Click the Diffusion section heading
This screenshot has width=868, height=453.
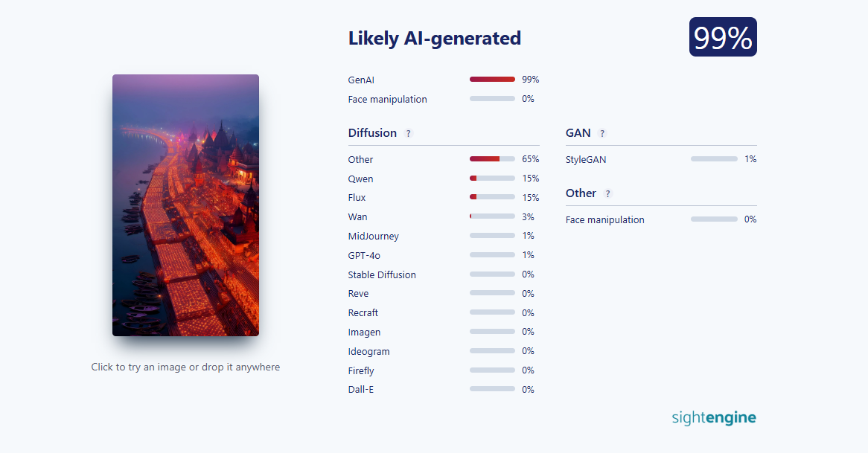372,133
